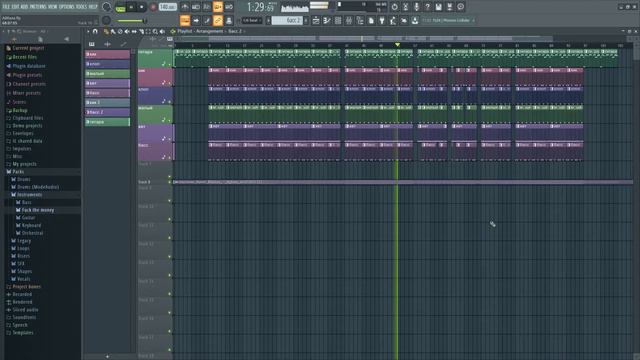The height and width of the screenshot is (360, 640).
Task: Select the playlist playback speaker tool
Action: [x=162, y=31]
